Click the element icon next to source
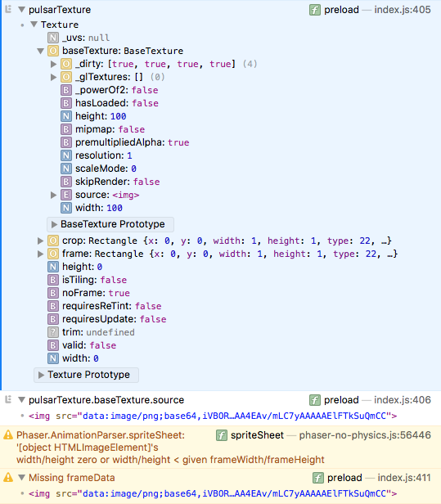441x504 pixels. 66,195
